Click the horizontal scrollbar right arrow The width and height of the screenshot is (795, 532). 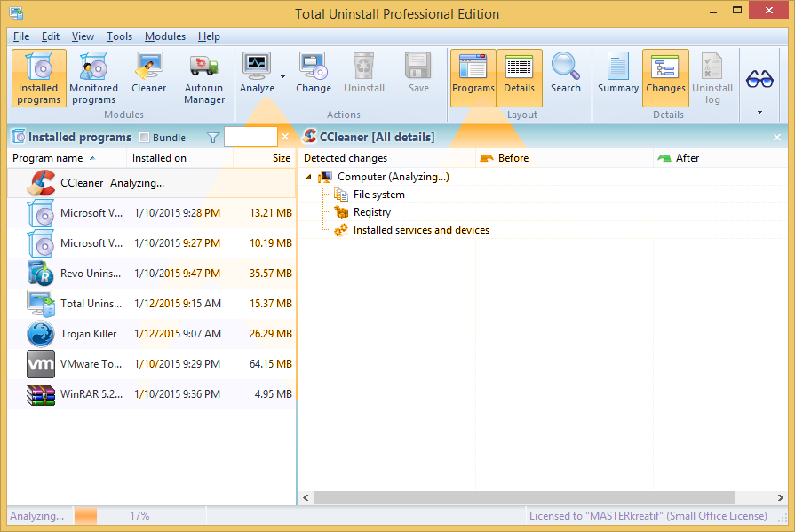pyautogui.click(x=780, y=498)
